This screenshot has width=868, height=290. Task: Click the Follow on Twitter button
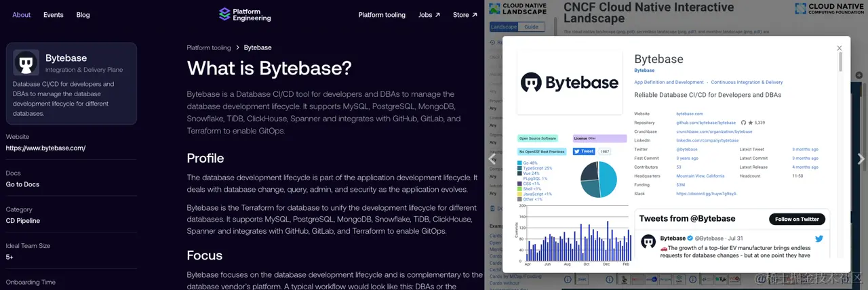pos(797,219)
